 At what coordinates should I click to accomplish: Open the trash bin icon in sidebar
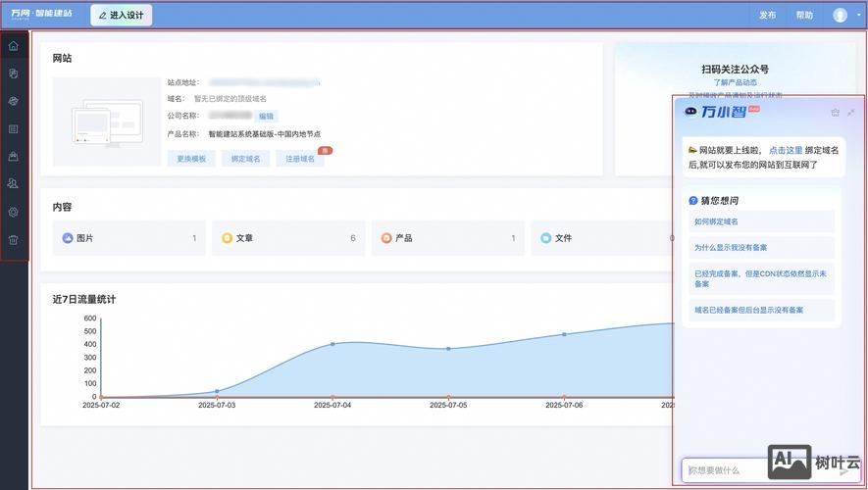[14, 239]
